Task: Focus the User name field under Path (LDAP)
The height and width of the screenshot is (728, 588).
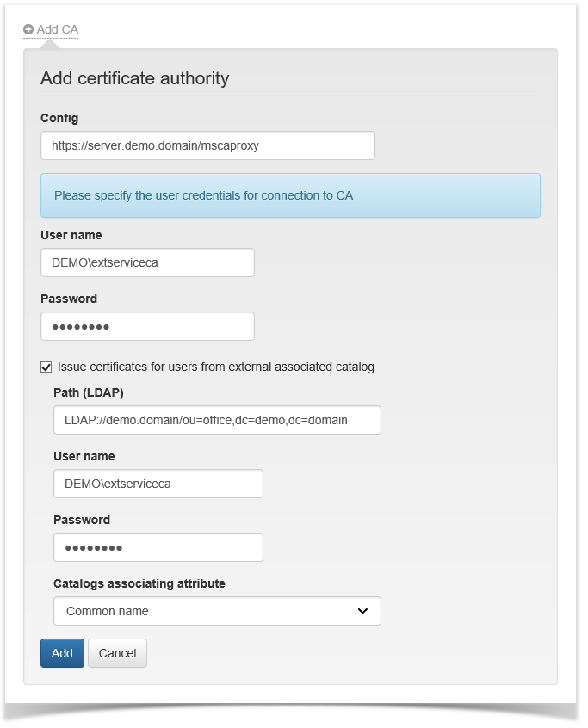Action: tap(158, 484)
